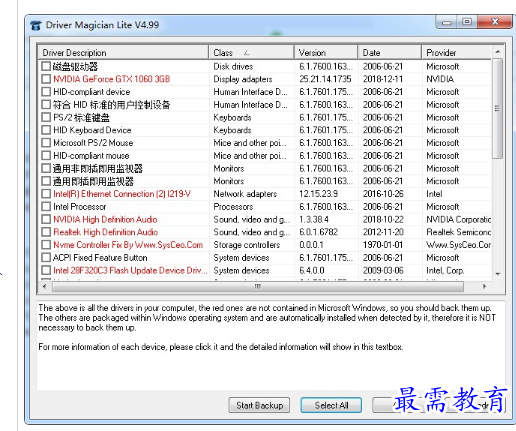Screen dimensions: 516x431
Task: Click the Nvme Controller Fix By Www.SysCeo.Com entry
Action: 128,245
